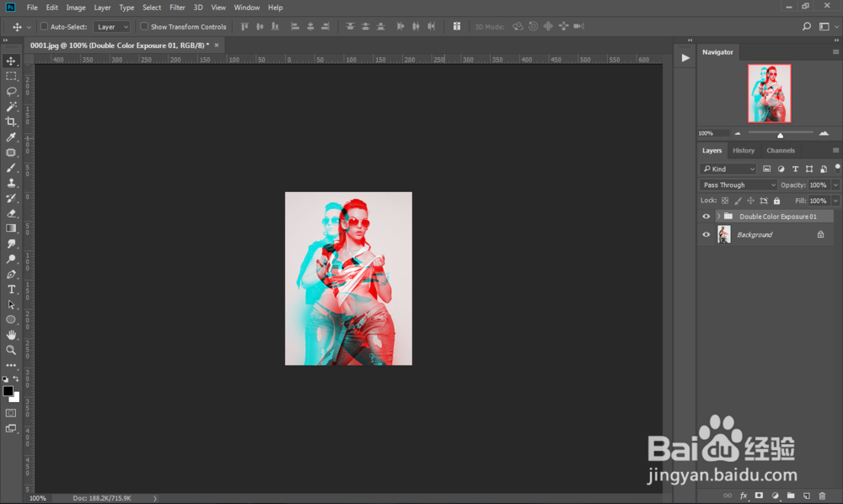Select the Brush tool
The image size is (843, 504).
[x=11, y=168]
